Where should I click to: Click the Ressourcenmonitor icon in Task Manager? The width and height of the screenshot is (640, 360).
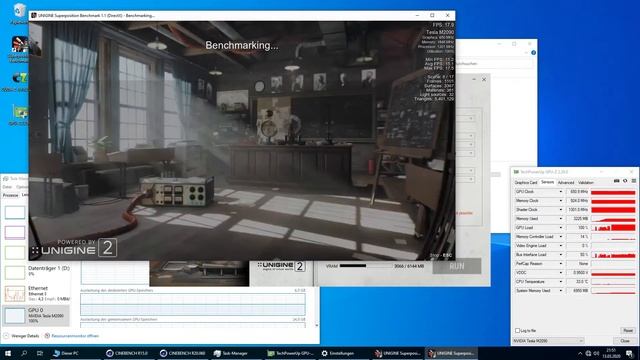(47, 336)
